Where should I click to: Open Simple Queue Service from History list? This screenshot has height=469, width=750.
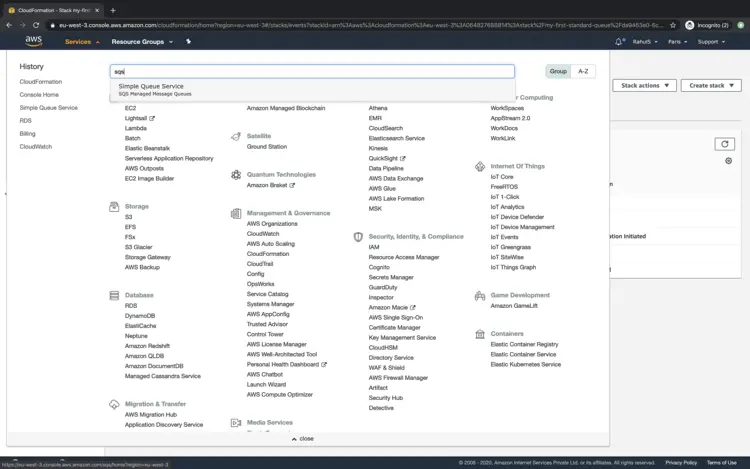[48, 108]
